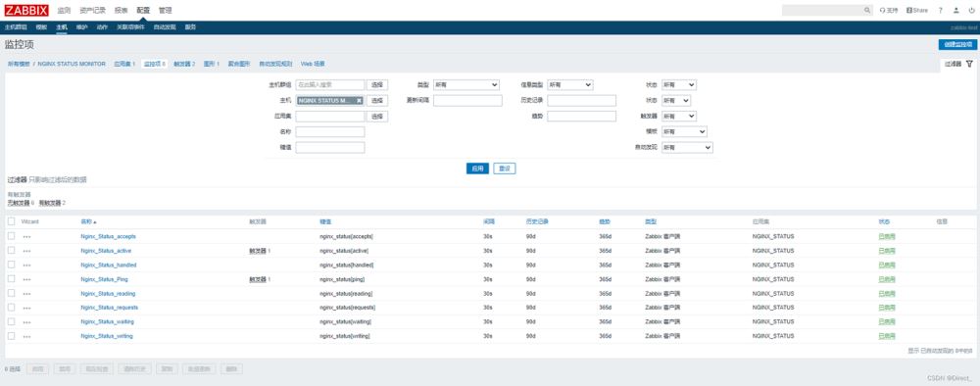Open wizard dots for Nginx_Status_handled

(26, 265)
